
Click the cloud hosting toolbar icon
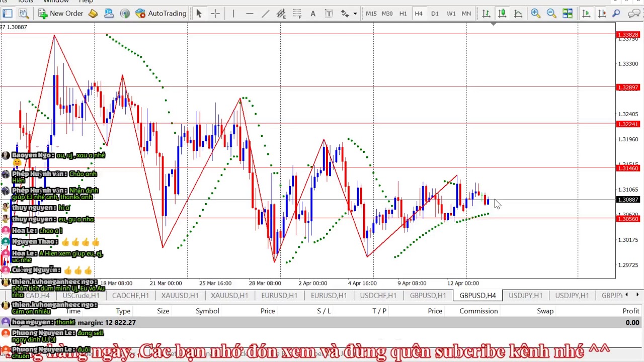point(109,14)
